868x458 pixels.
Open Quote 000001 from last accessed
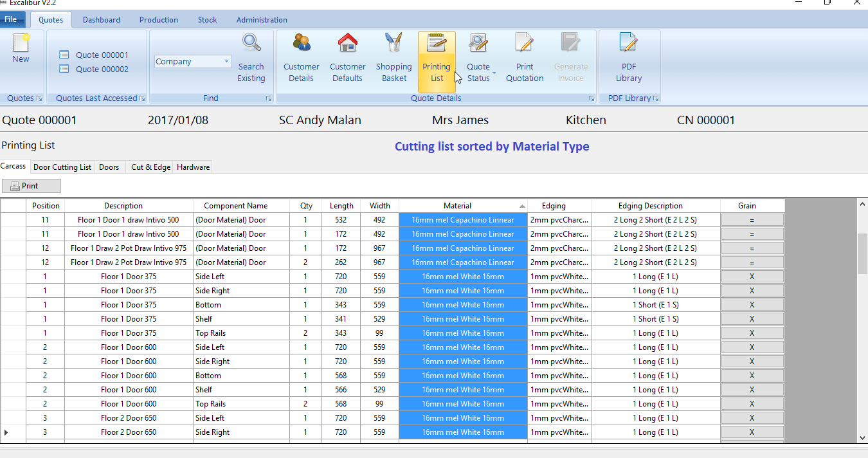[x=94, y=55]
